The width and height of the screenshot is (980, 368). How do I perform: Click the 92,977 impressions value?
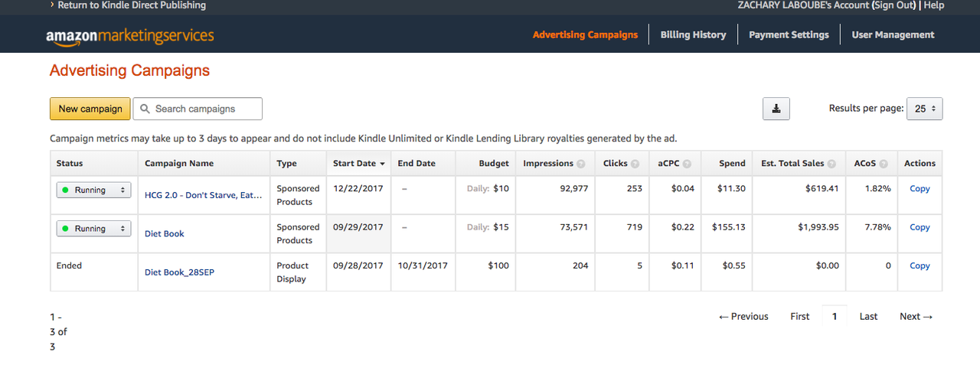tap(574, 188)
